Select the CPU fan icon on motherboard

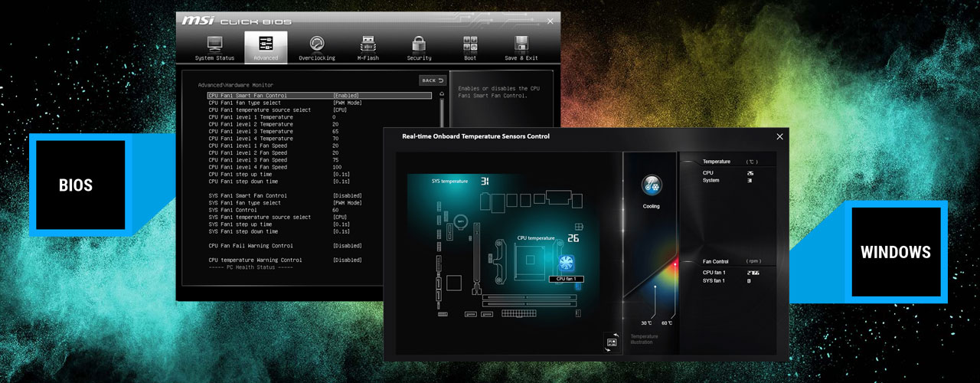[x=567, y=264]
